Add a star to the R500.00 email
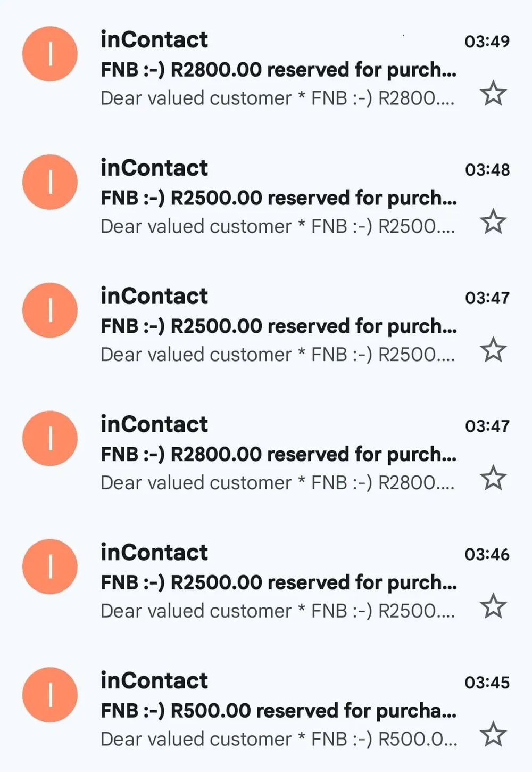Image resolution: width=532 pixels, height=772 pixels. (x=493, y=735)
